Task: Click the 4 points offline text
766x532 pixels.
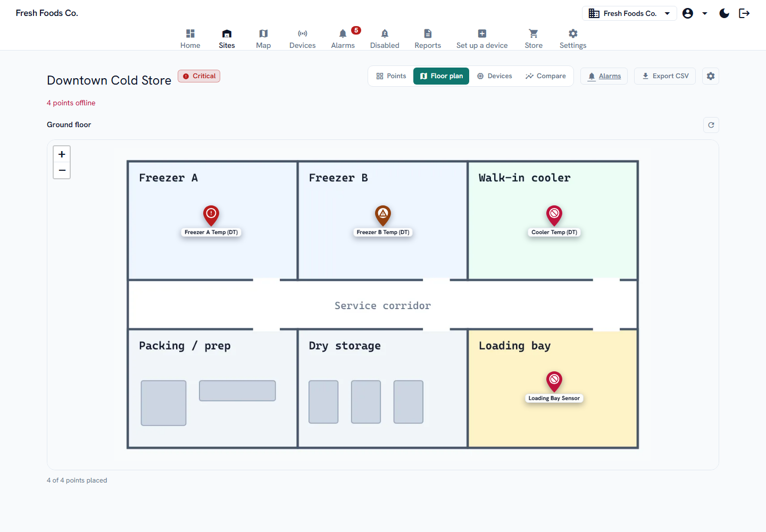Action: (x=71, y=103)
